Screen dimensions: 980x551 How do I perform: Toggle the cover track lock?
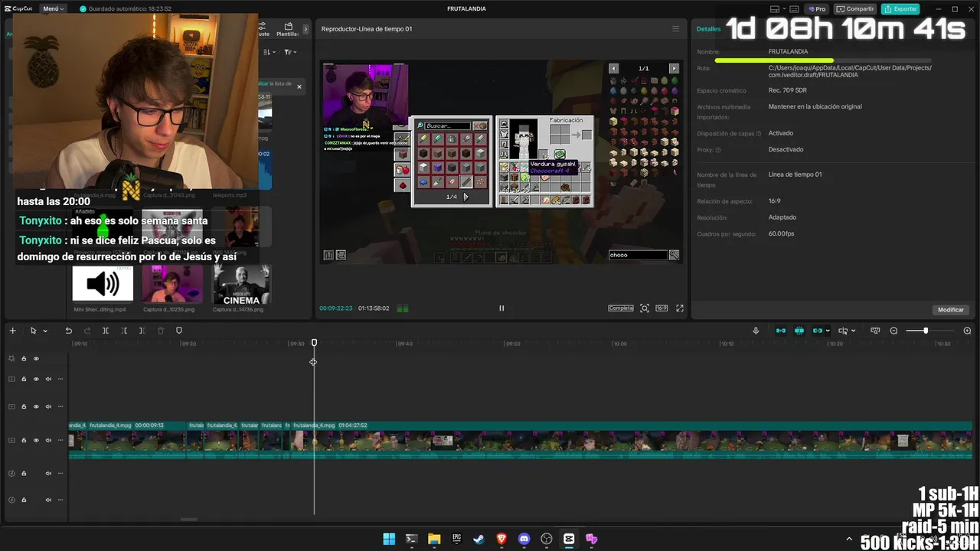click(24, 358)
